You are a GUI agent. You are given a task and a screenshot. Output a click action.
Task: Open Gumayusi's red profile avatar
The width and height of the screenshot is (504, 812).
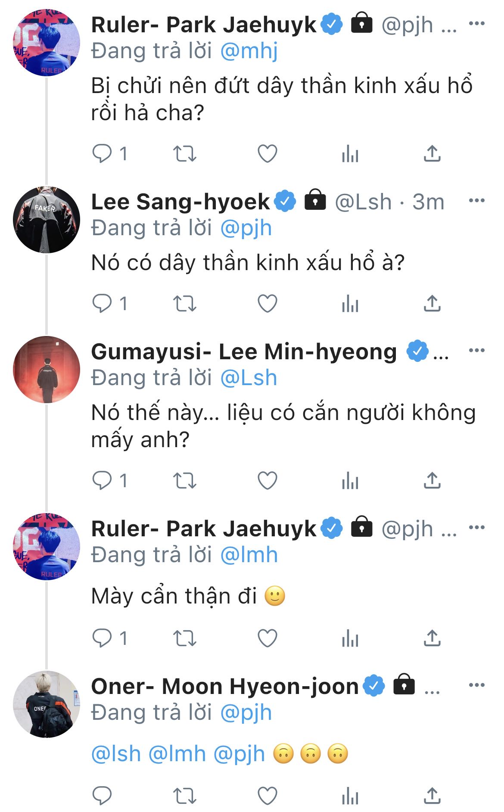(47, 370)
